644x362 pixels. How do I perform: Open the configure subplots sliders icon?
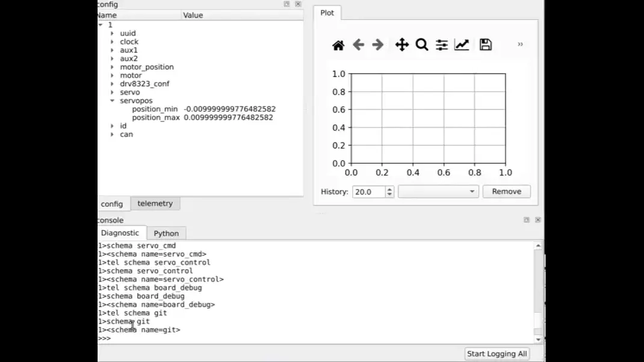tap(442, 45)
